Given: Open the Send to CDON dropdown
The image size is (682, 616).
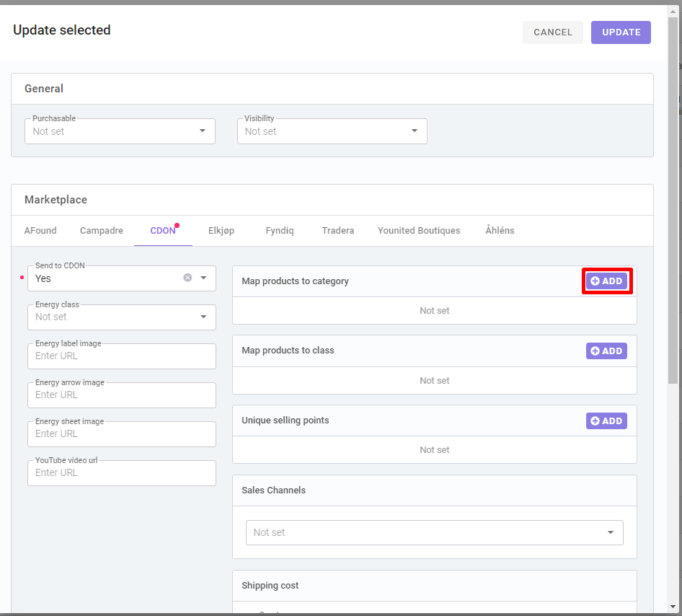Looking at the screenshot, I should click(x=203, y=278).
